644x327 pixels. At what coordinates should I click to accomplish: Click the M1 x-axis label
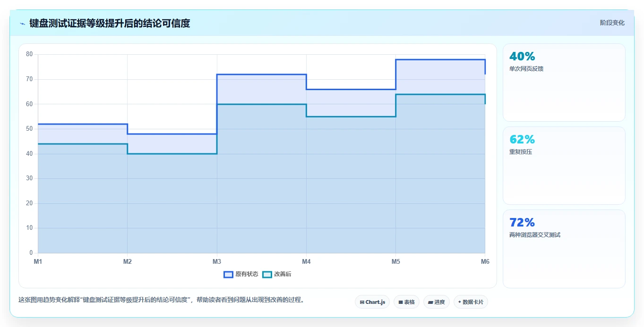click(x=38, y=261)
